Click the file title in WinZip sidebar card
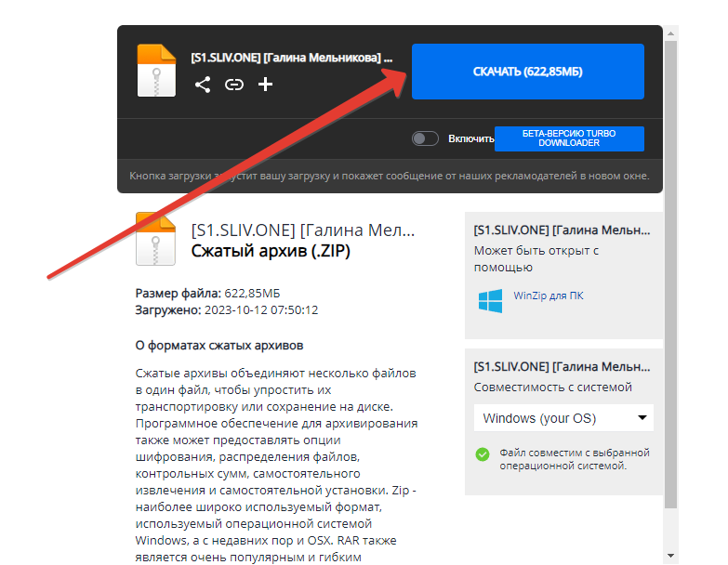 (562, 230)
